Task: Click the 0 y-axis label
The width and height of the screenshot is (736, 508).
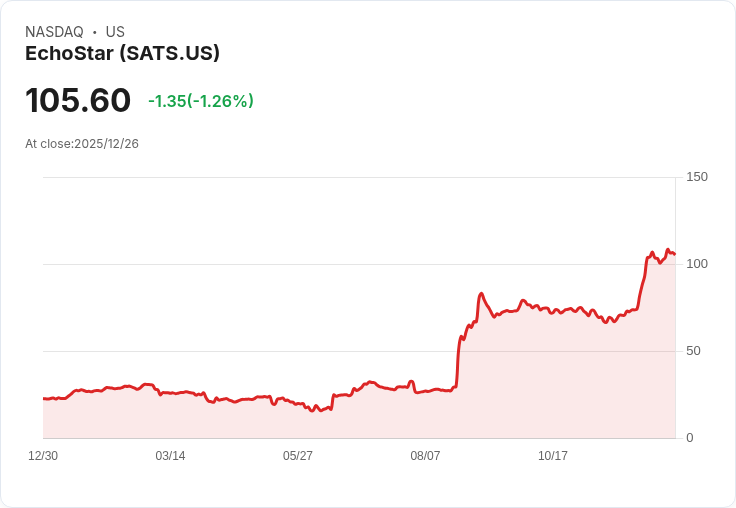Action: coord(690,438)
